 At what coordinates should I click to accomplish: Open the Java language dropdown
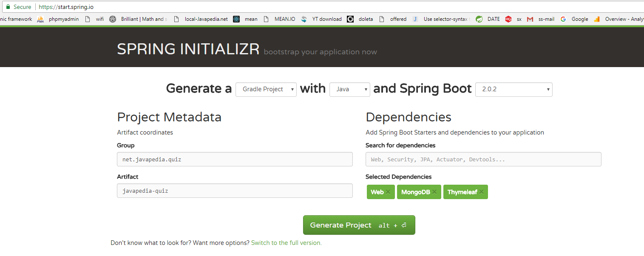coord(350,90)
